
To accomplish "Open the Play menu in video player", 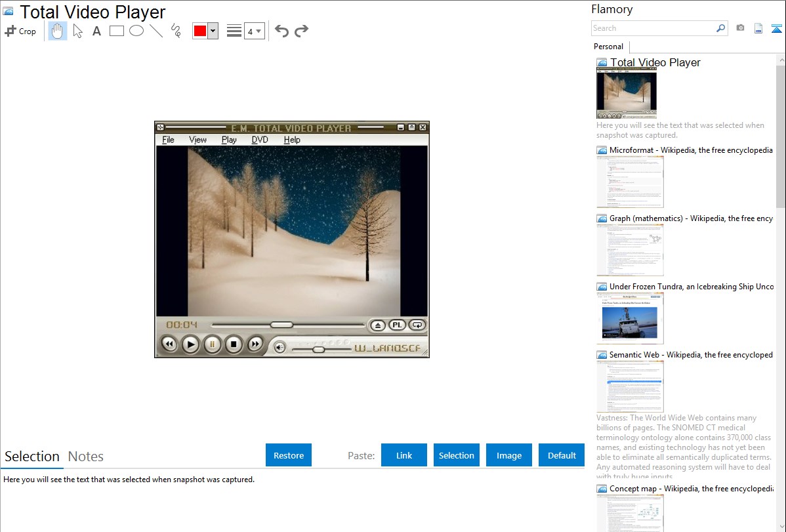I will [229, 140].
